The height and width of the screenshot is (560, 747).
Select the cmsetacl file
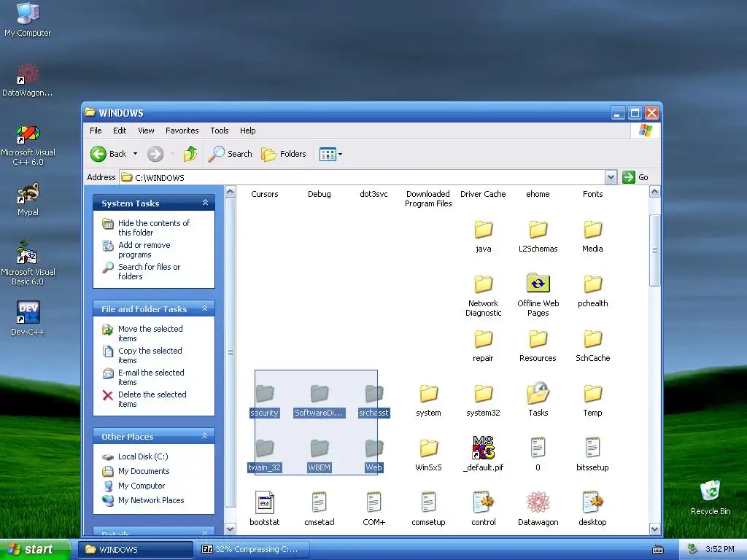coord(320,503)
